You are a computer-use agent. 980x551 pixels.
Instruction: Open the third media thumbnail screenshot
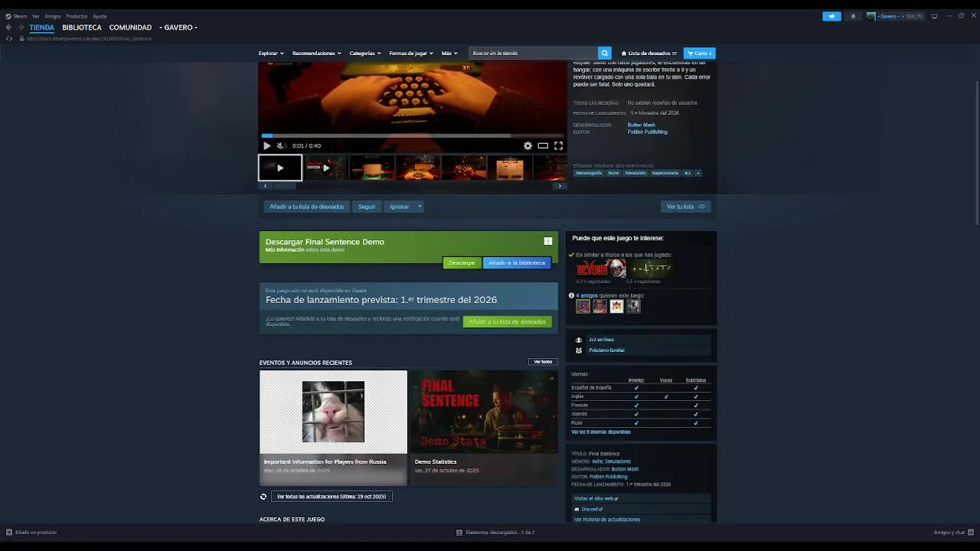pyautogui.click(x=371, y=168)
